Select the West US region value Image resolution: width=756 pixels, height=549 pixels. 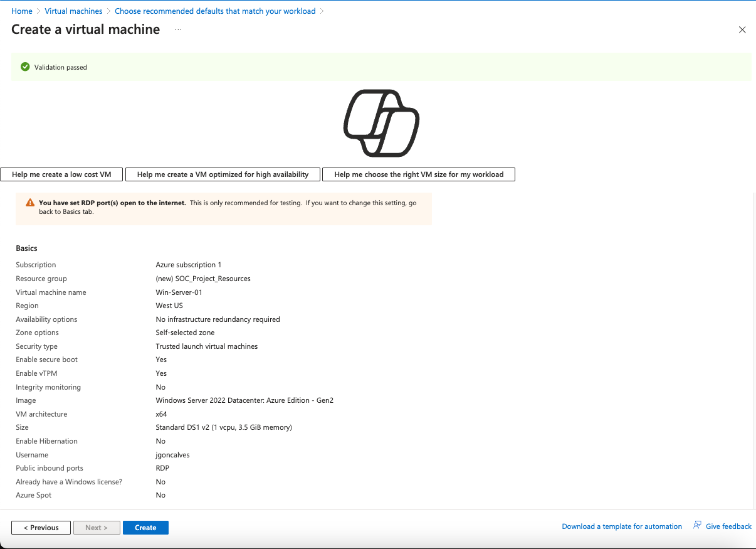pos(169,306)
